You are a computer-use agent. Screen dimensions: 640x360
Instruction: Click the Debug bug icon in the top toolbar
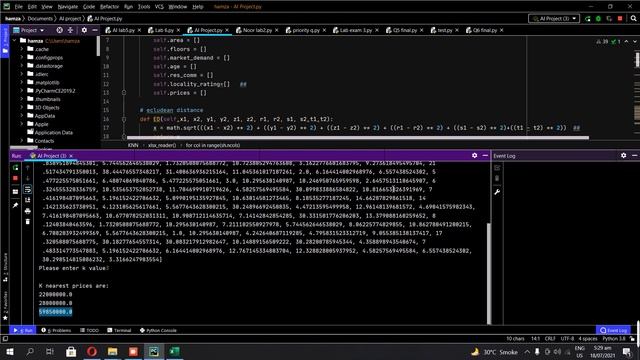pos(598,19)
